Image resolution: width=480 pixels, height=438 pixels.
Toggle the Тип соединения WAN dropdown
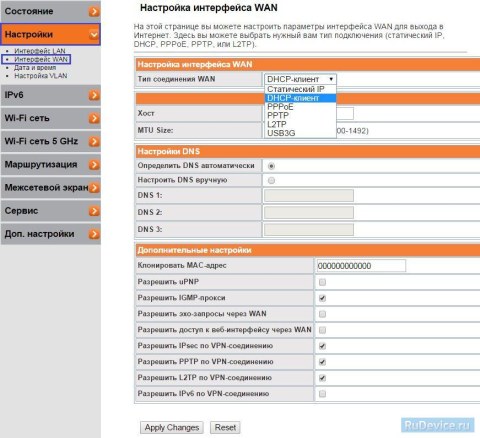tap(300, 79)
